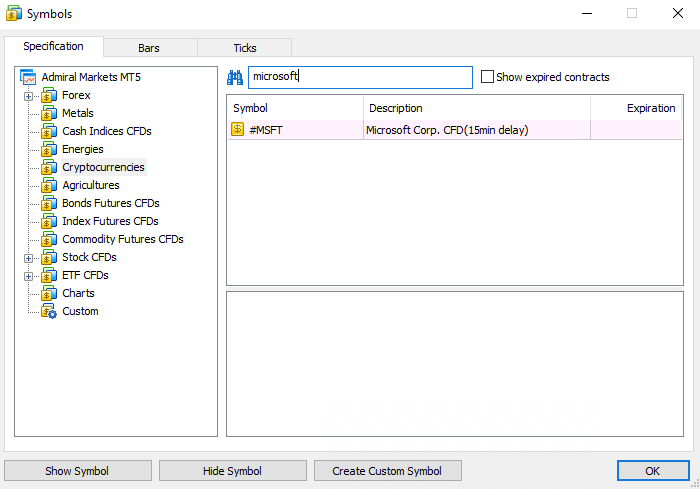The width and height of the screenshot is (700, 489).
Task: Expand the Forex tree node
Action: click(29, 96)
